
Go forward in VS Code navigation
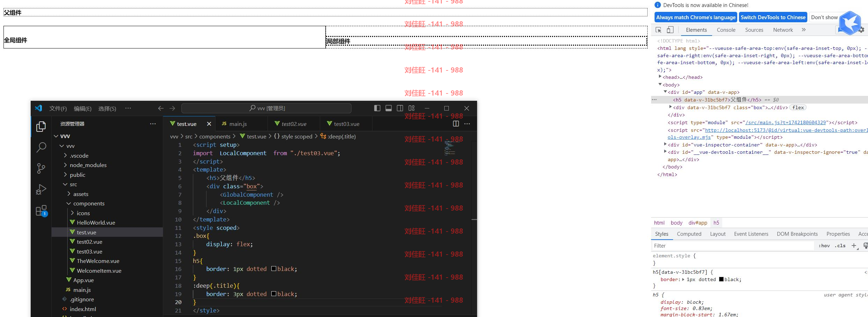pyautogui.click(x=172, y=108)
